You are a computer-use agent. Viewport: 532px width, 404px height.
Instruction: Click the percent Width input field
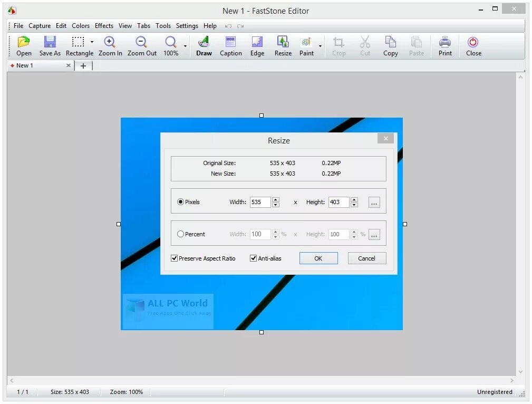click(x=260, y=234)
